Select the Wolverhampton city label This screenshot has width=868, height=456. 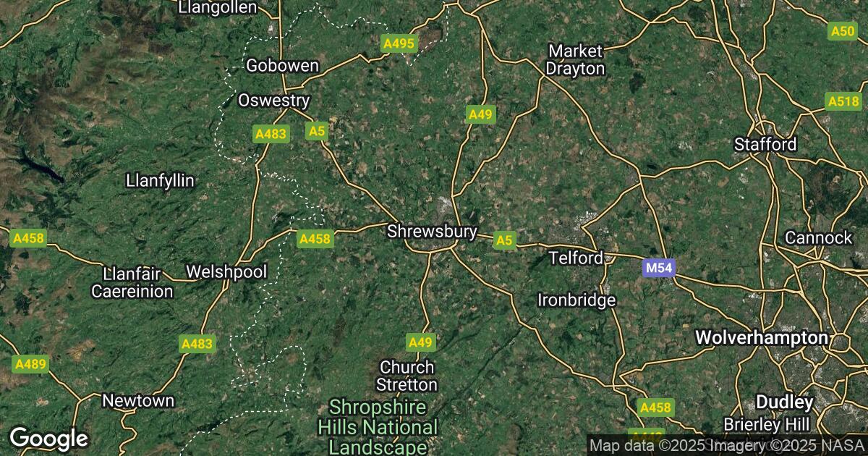pos(762,338)
